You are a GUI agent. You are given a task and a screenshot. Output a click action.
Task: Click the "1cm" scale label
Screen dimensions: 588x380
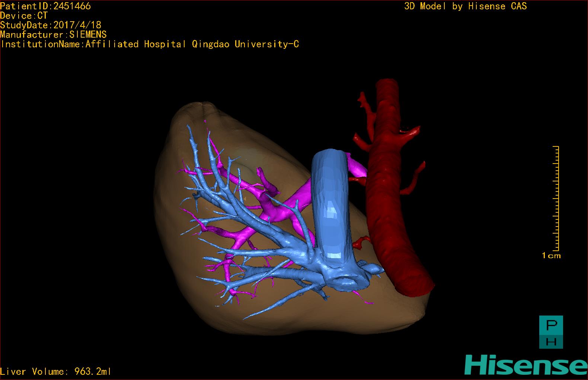pos(551,256)
